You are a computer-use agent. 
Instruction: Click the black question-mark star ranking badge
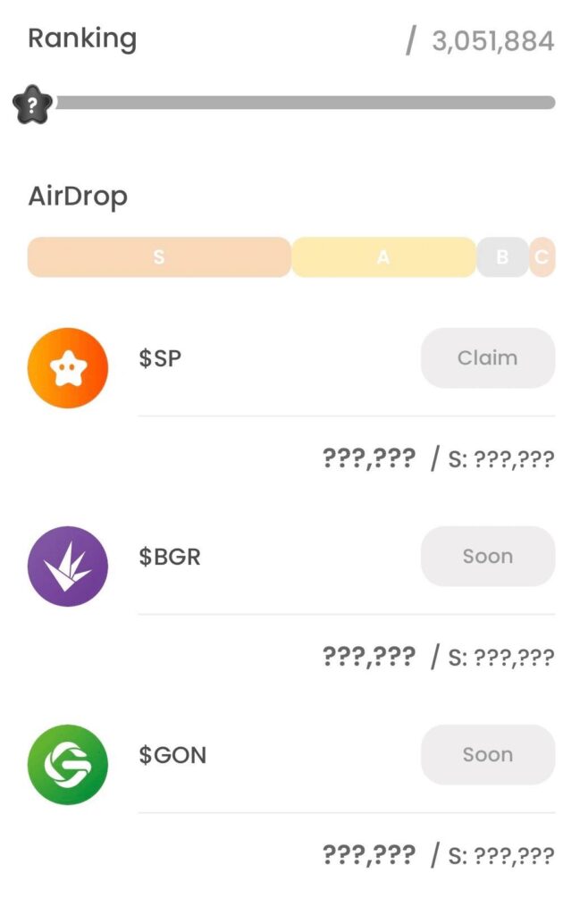[x=33, y=104]
